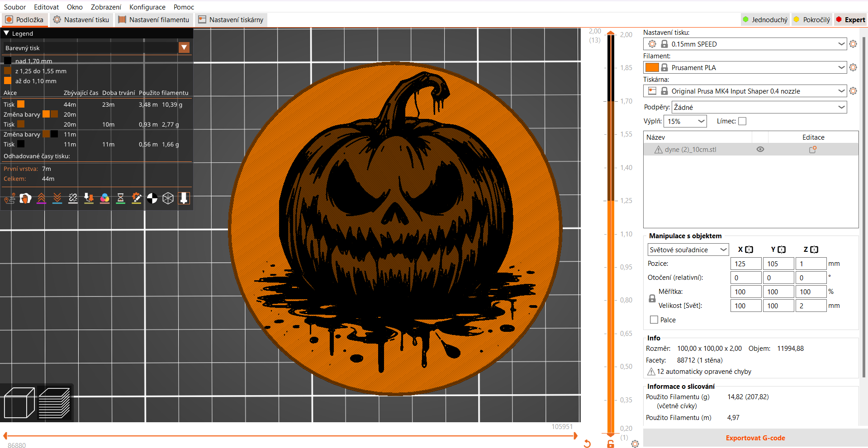Switch to Podložka tab

click(24, 19)
